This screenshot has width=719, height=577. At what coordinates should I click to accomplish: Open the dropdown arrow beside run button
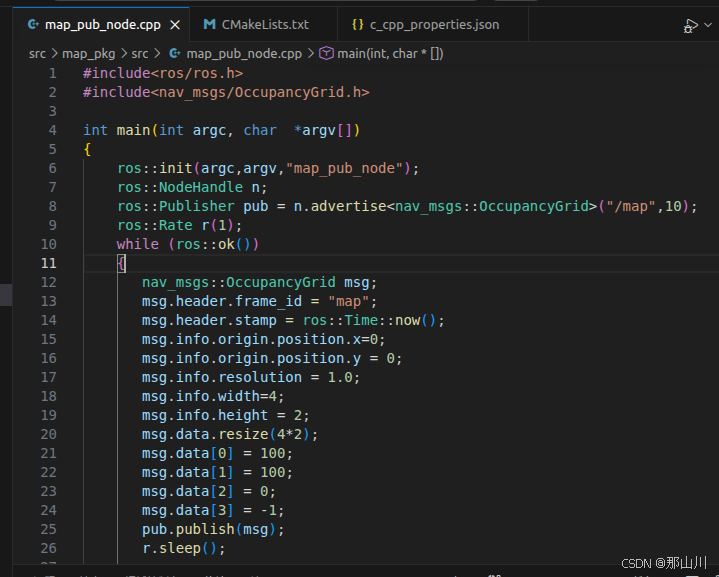(708, 25)
